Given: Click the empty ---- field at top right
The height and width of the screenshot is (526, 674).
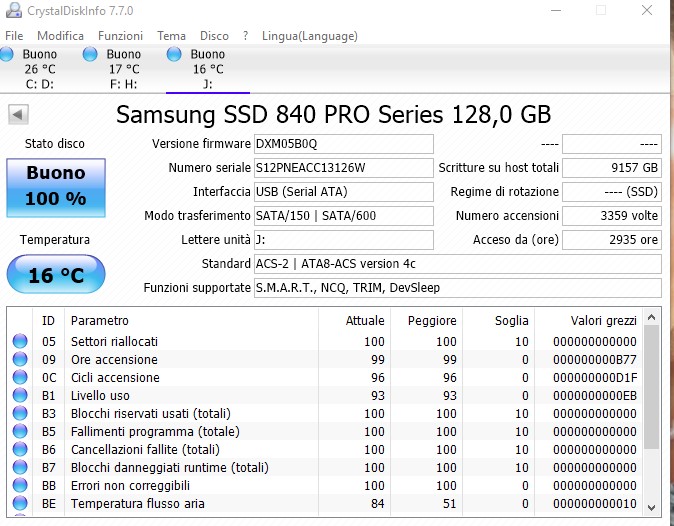Looking at the screenshot, I should (x=612, y=144).
